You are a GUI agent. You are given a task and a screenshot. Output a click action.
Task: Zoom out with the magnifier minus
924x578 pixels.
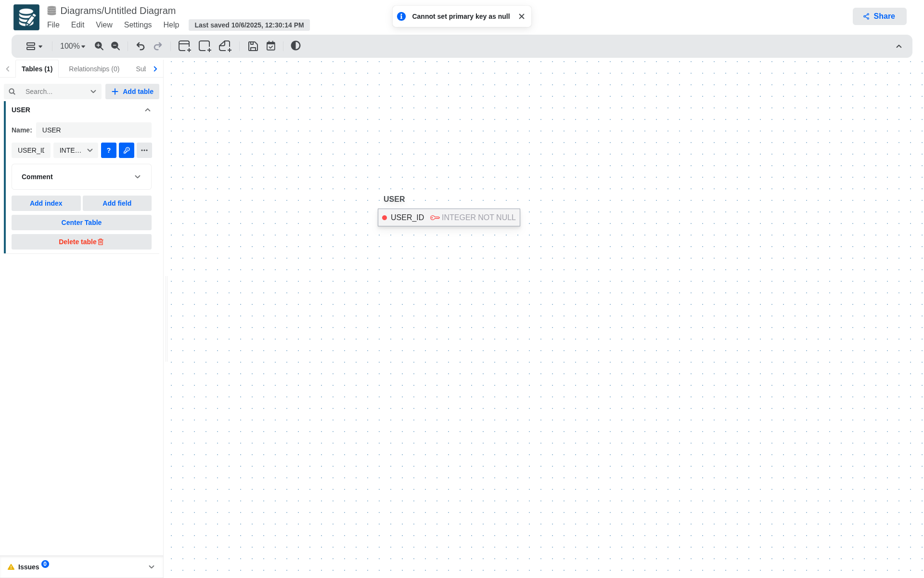pos(115,46)
